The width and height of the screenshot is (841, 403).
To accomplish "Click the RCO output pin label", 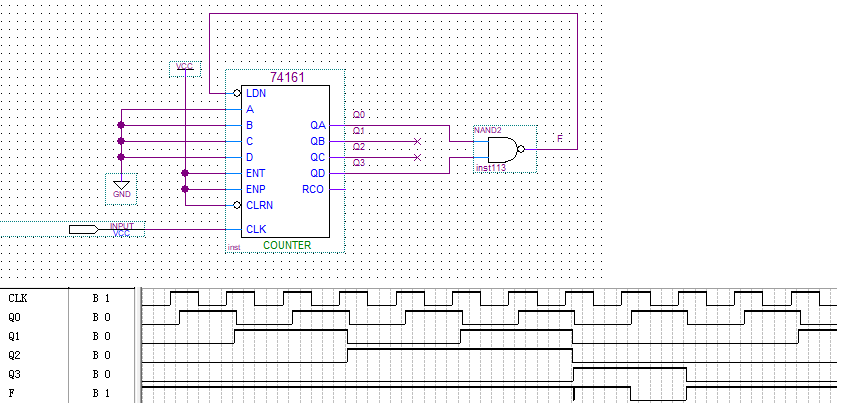I will 313,189.
